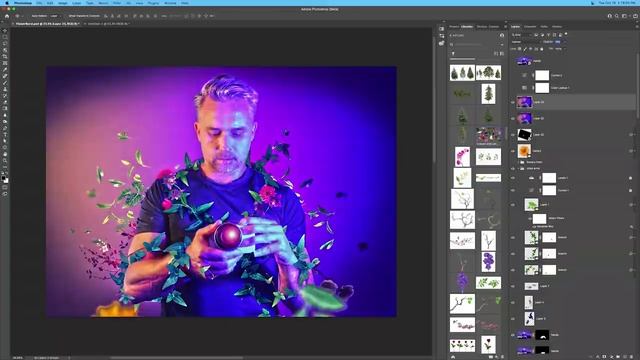This screenshot has width=640, height=360.
Task: Open the File menu
Action: tap(39, 3)
